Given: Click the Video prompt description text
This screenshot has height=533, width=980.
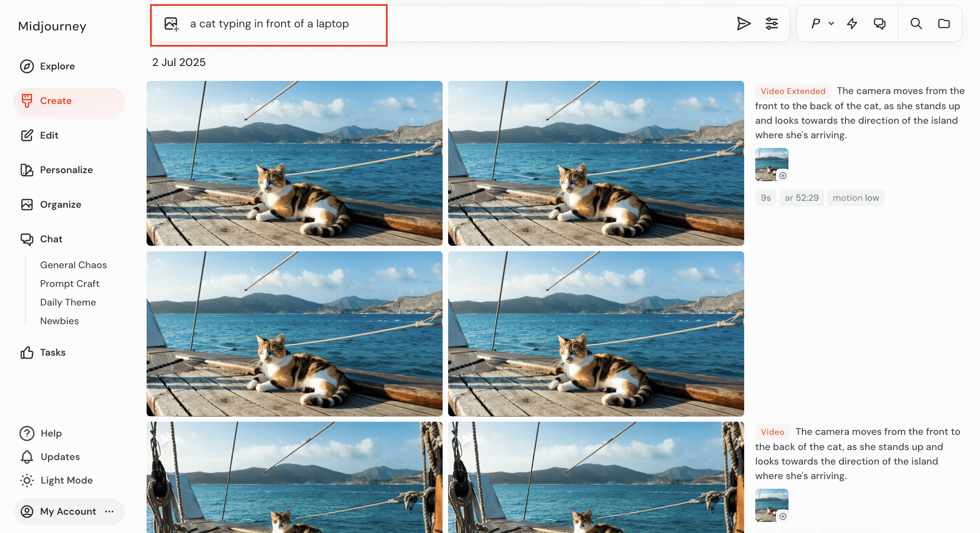Looking at the screenshot, I should coord(858,453).
